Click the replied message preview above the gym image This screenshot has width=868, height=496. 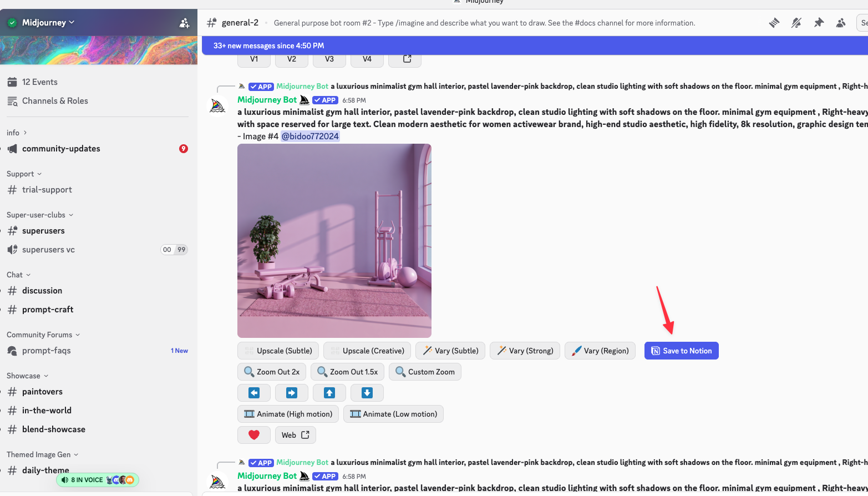point(552,87)
